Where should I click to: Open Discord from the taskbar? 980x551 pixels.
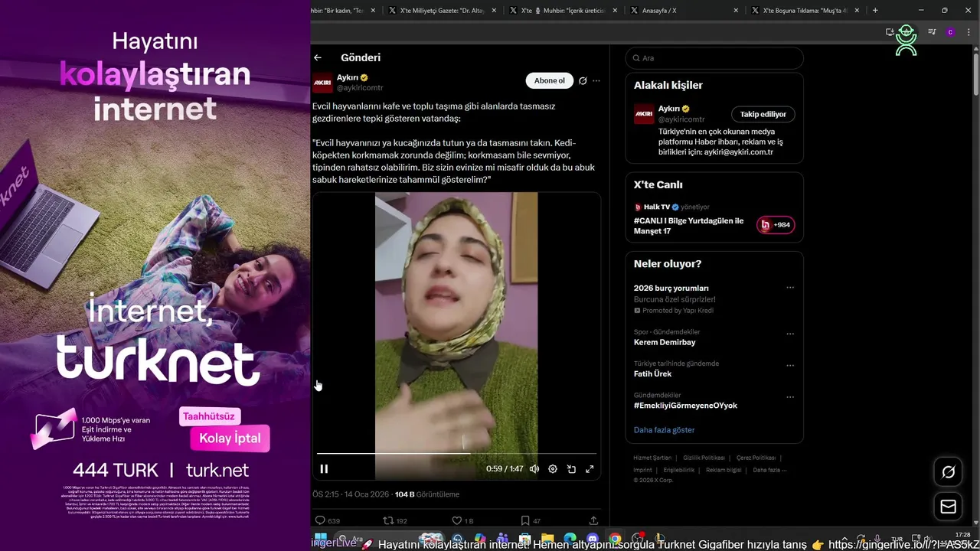[x=592, y=539]
